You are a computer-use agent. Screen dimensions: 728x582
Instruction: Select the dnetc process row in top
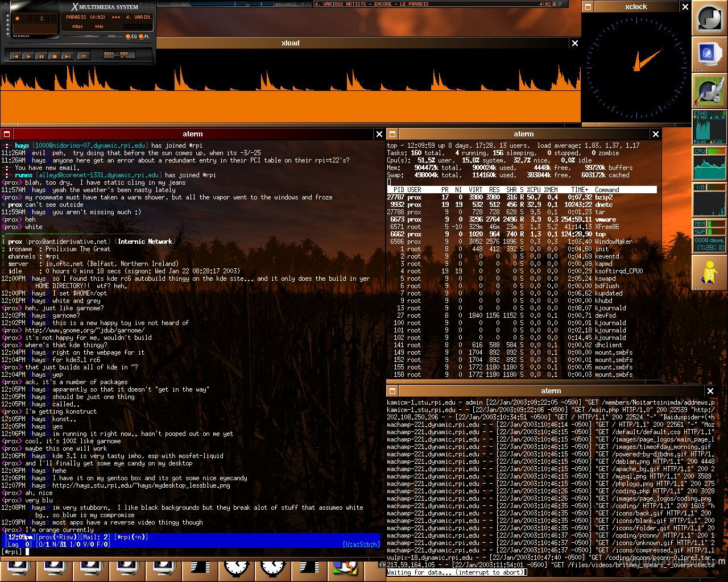tap(522, 205)
